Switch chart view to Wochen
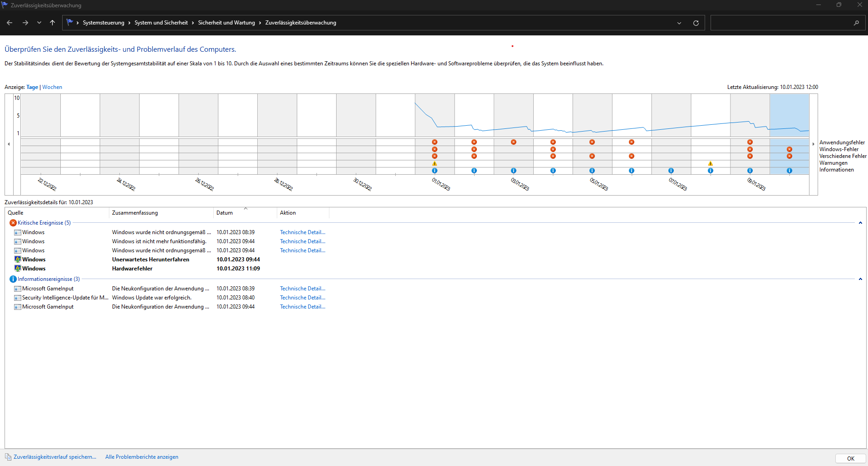This screenshot has width=868, height=466. [x=52, y=87]
